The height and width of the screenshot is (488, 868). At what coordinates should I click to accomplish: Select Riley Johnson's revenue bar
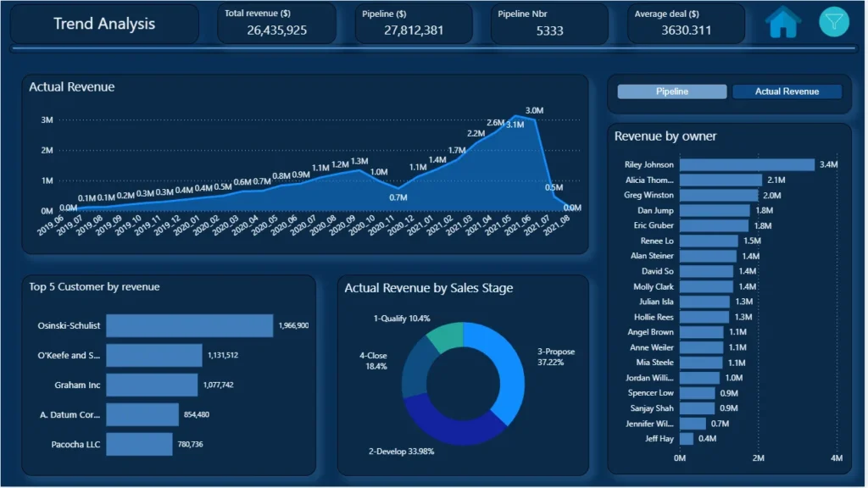coord(747,165)
